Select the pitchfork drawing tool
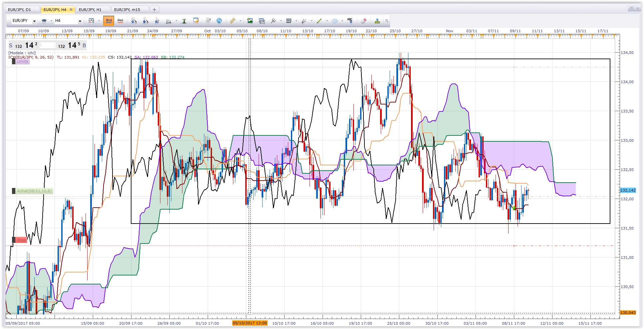Image resolution: width=644 pixels, height=329 pixels. tap(273, 21)
